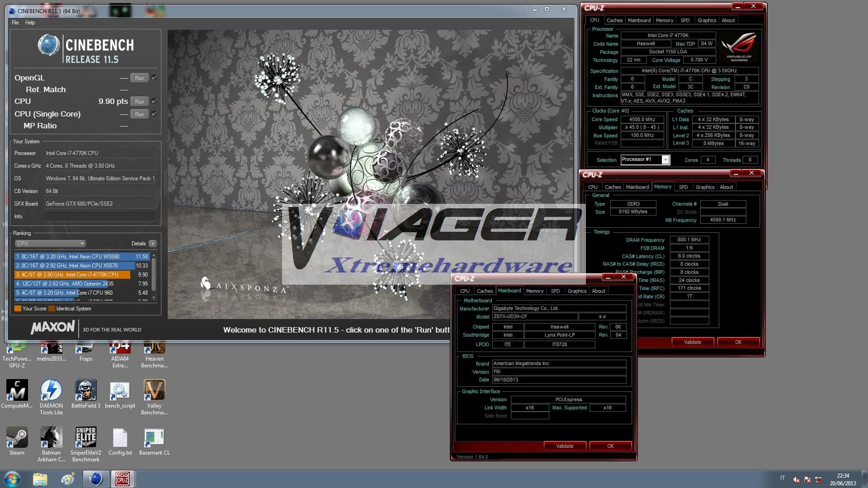
Task: Open the DAEMON Tools Lite icon
Action: tap(51, 390)
